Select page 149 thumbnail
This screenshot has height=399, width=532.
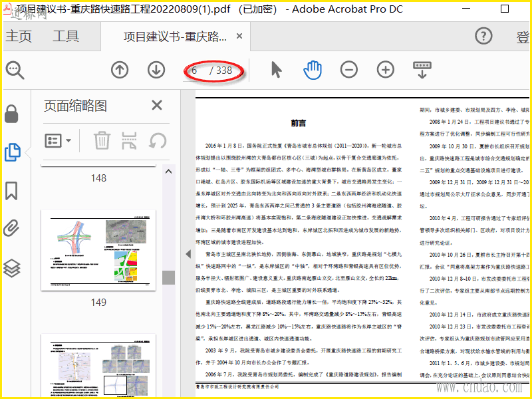[x=98, y=250]
